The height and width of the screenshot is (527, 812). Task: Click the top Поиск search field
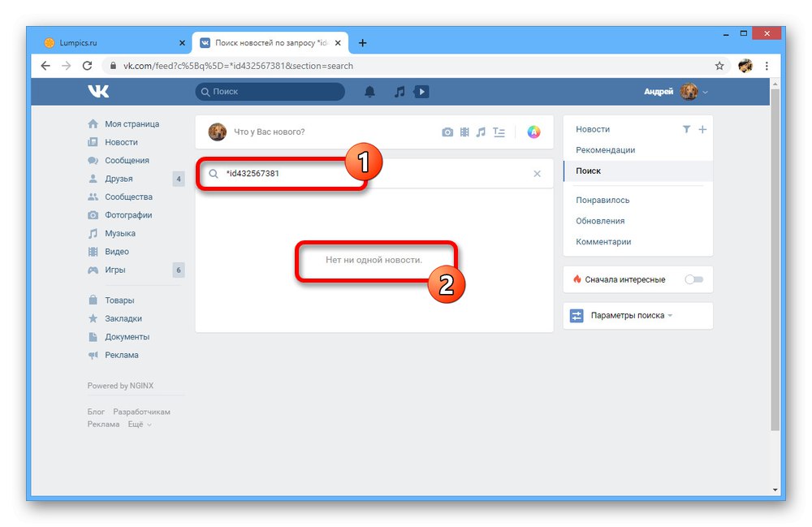click(x=270, y=92)
